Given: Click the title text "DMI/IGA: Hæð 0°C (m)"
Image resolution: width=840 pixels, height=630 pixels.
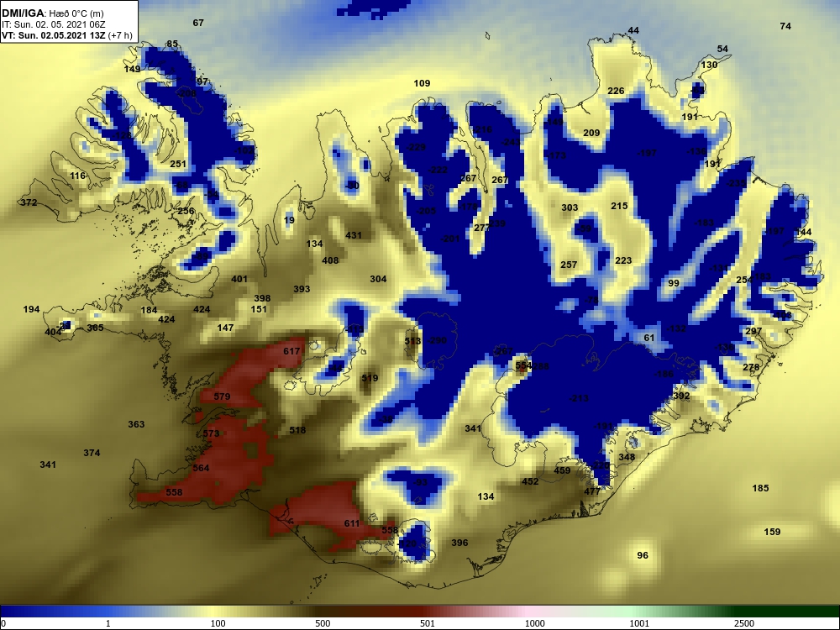Looking at the screenshot, I should click(53, 13).
